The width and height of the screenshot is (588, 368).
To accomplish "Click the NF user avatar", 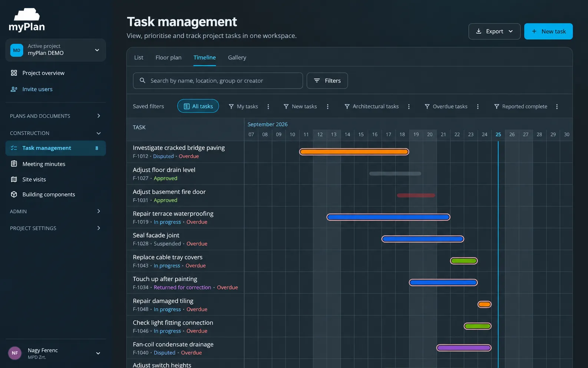I will pos(15,353).
